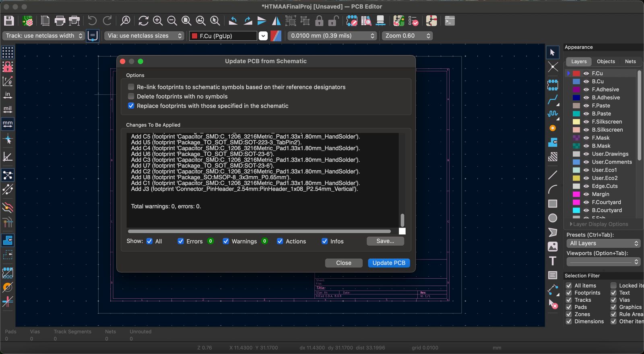Click the Zoom In magnifier icon
Image resolution: width=644 pixels, height=354 pixels.
(158, 21)
